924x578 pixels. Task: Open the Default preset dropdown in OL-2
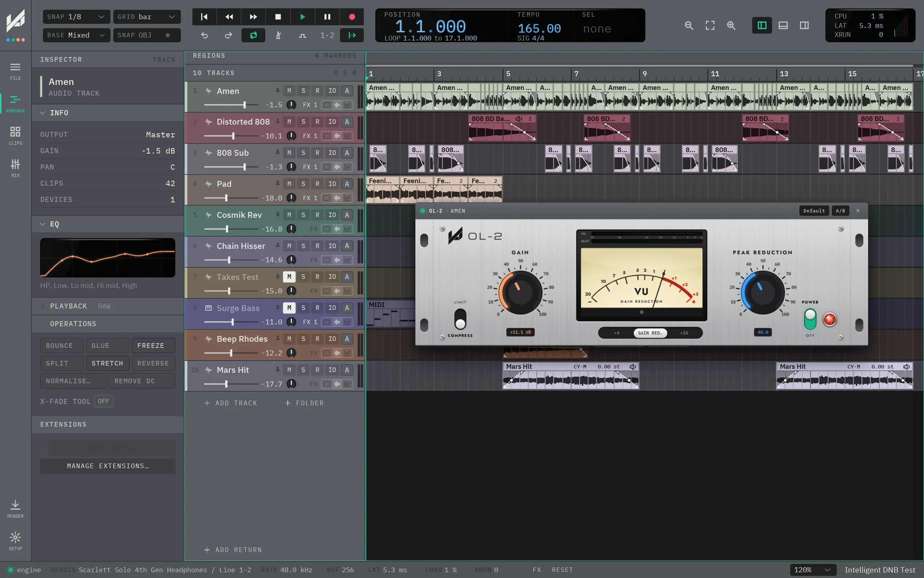[814, 211]
